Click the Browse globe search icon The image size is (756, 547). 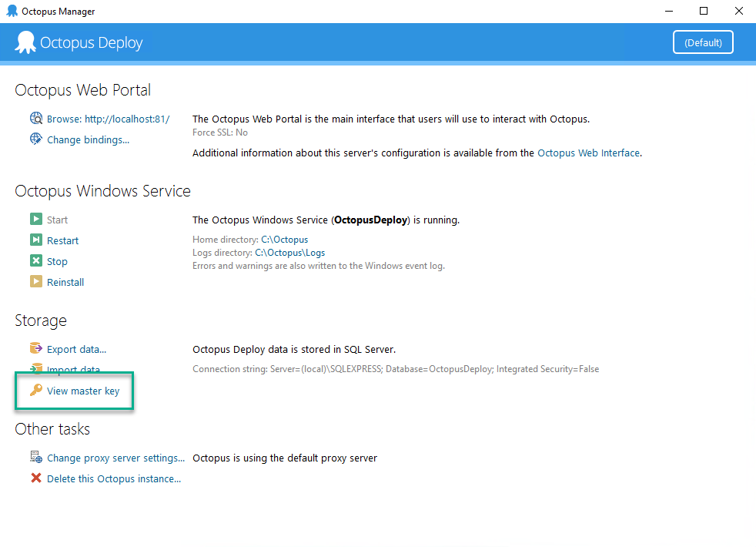[x=35, y=119]
